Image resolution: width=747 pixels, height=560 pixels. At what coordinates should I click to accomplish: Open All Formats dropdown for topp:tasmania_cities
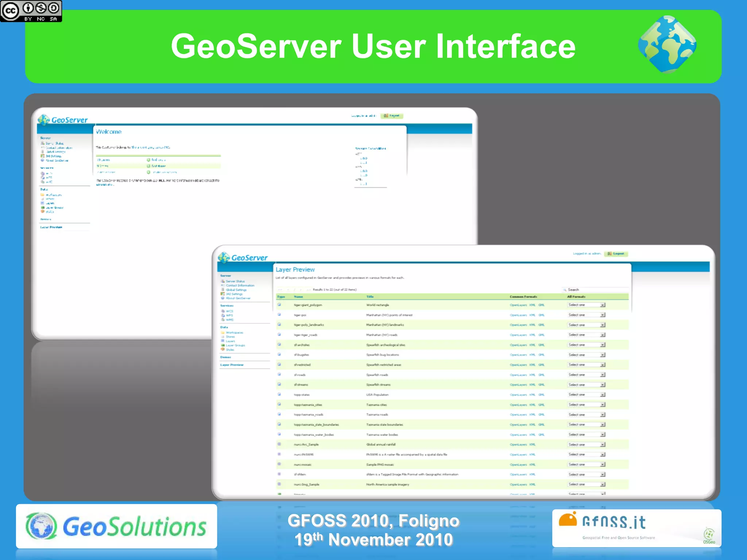pos(586,405)
